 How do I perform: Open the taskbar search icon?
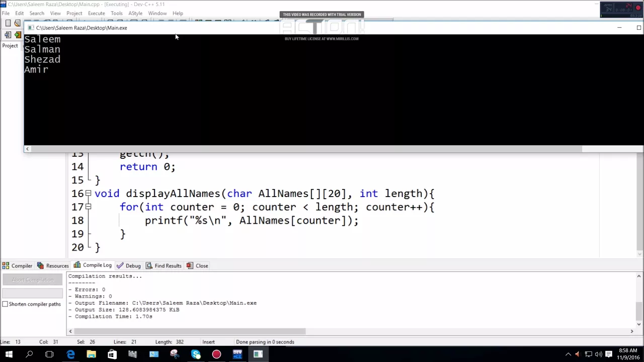29,354
